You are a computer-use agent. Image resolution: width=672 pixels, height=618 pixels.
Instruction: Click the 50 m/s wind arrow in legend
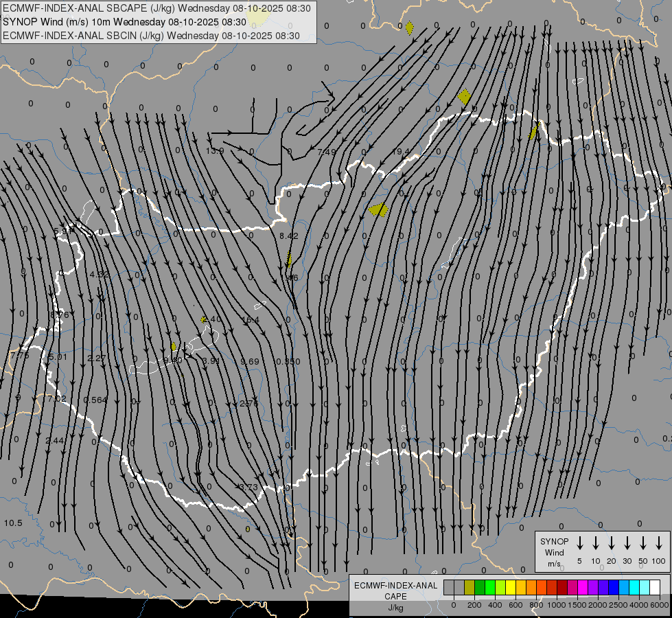point(643,543)
